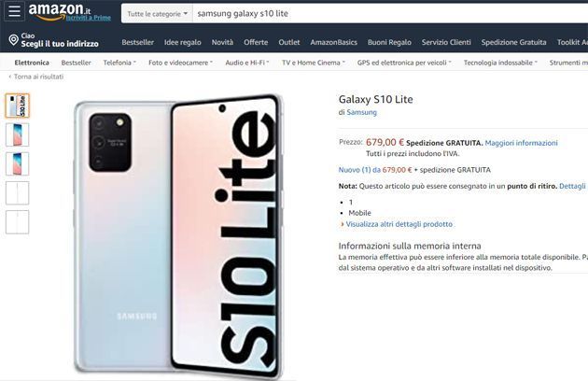This screenshot has width=588, height=381.
Task: Open the hamburger menu icon
Action: 14,11
